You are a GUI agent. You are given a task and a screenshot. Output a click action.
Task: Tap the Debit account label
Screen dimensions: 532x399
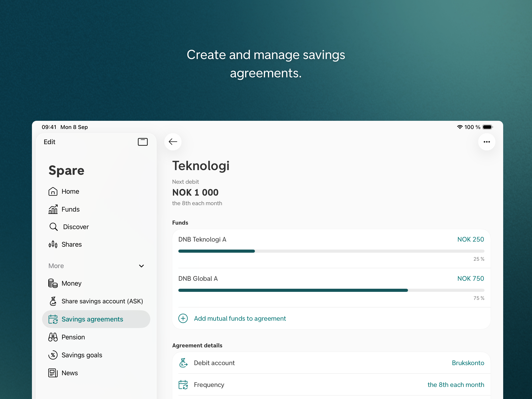point(214,363)
